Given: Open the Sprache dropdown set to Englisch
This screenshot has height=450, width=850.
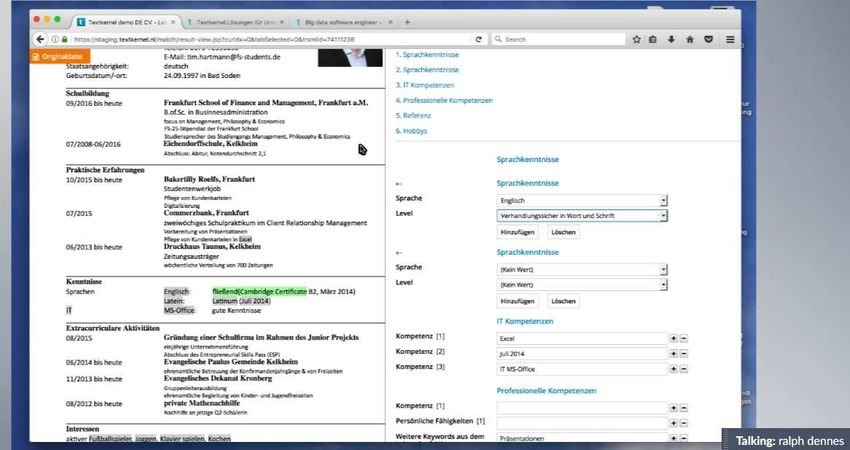Looking at the screenshot, I should pos(582,201).
